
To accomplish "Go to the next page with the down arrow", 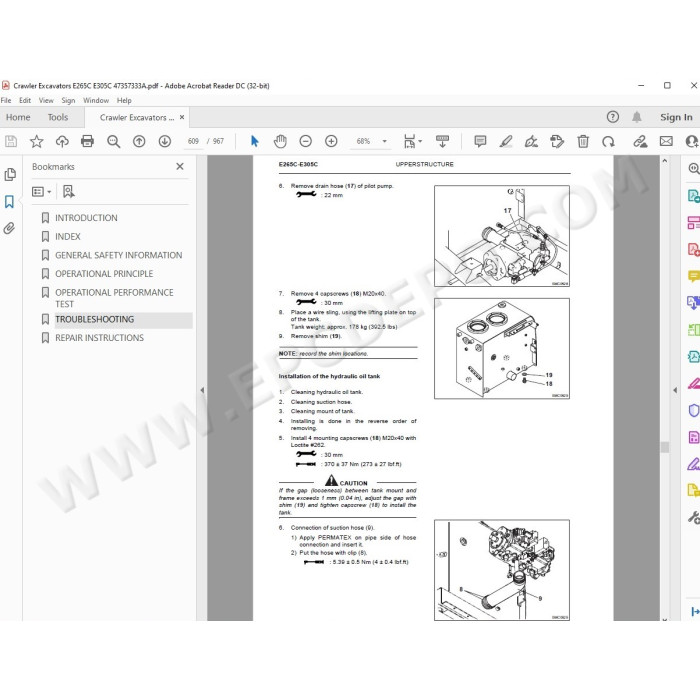I will (x=165, y=142).
